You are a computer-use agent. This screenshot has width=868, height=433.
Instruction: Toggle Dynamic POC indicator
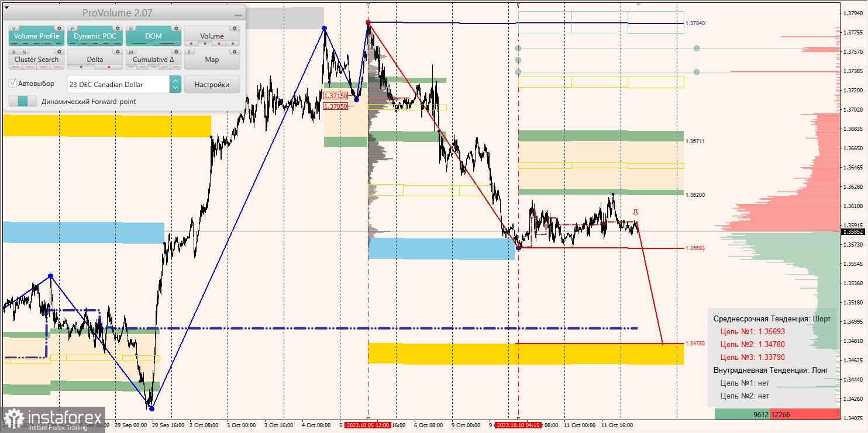[x=95, y=36]
